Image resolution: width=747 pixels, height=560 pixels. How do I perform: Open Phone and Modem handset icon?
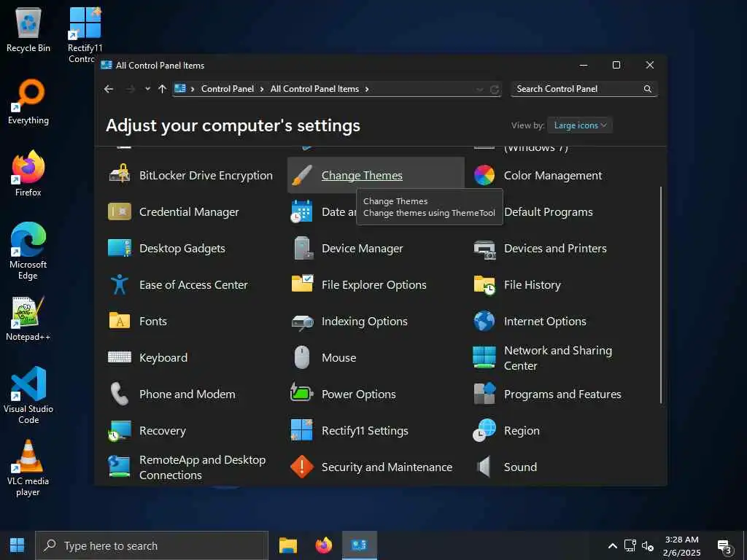[119, 394]
